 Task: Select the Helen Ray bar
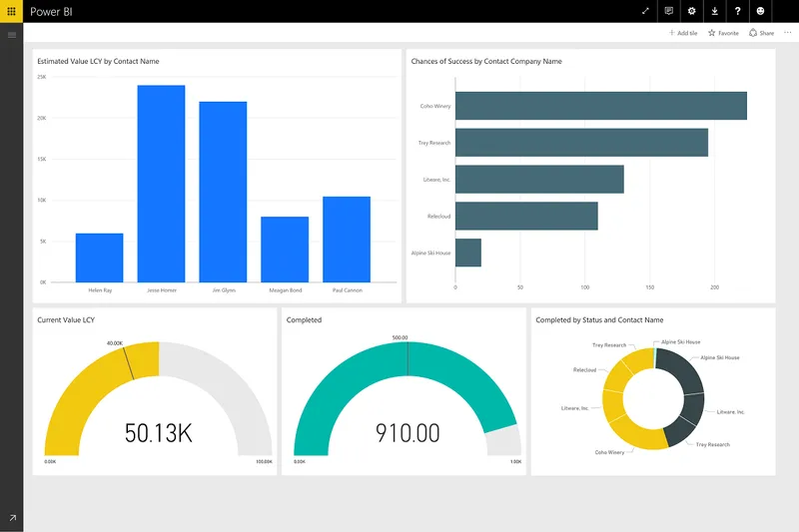click(x=99, y=258)
